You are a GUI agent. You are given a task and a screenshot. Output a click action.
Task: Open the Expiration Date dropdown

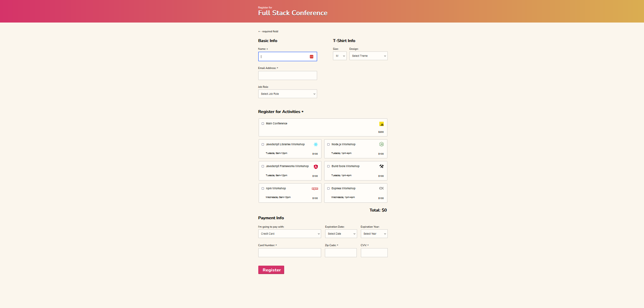[341, 234]
